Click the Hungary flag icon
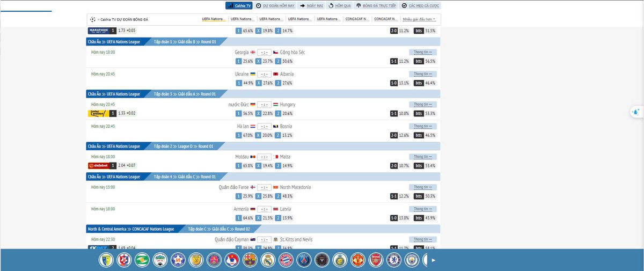Screen dimensions: 644x271 click(x=275, y=104)
